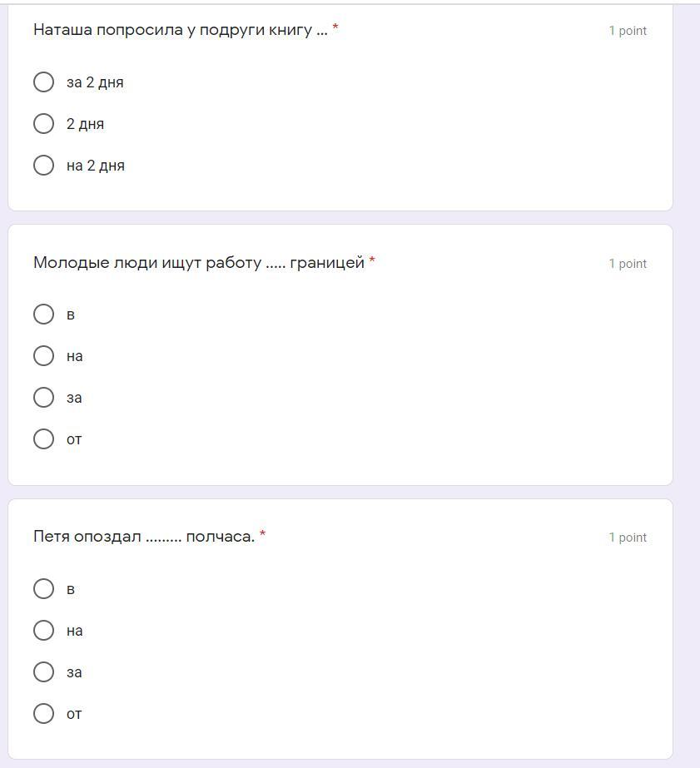Click '1 point' label on Наташа question
700x768 pixels.
click(x=627, y=31)
